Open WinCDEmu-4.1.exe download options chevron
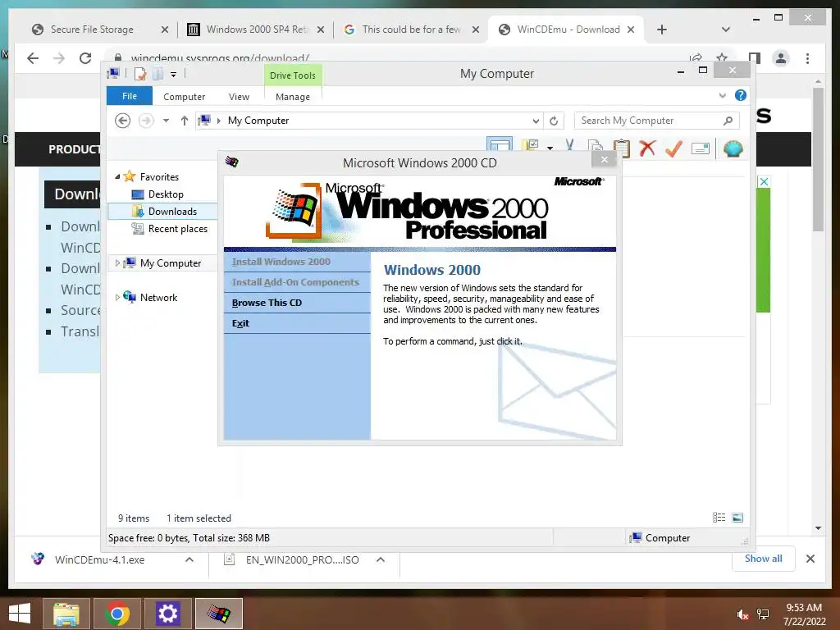This screenshot has height=630, width=840. tap(189, 559)
